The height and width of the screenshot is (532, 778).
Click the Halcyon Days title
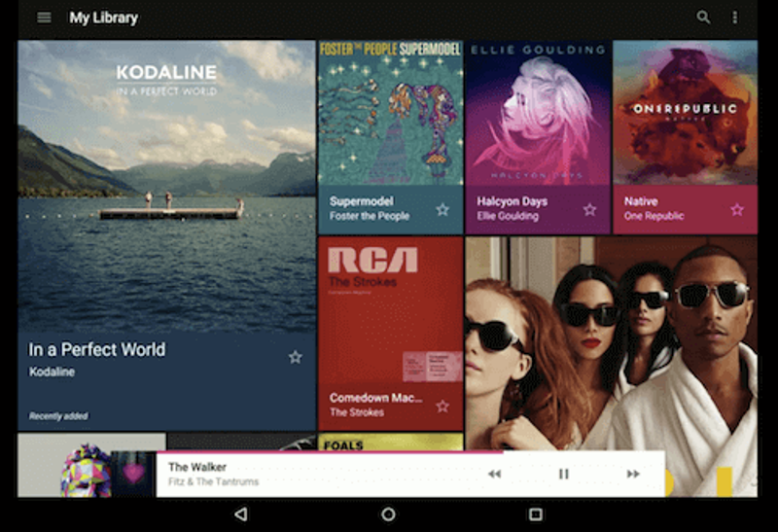pyautogui.click(x=513, y=201)
